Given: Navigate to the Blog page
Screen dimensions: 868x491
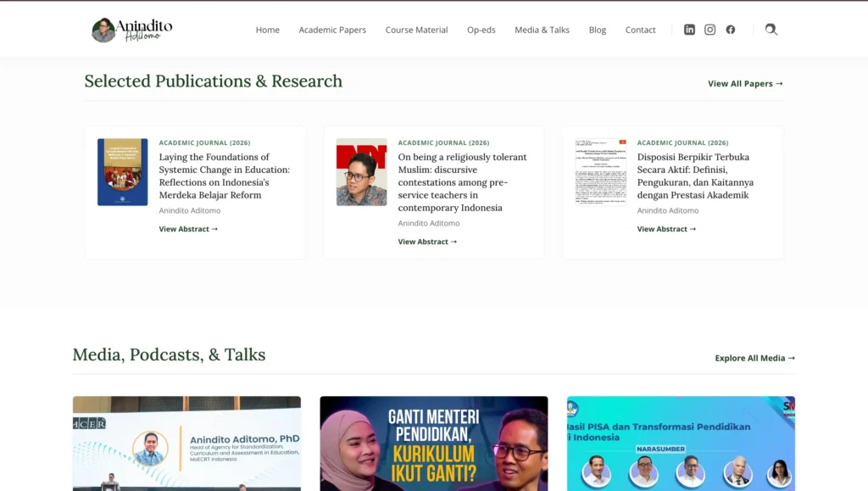Looking at the screenshot, I should [598, 30].
